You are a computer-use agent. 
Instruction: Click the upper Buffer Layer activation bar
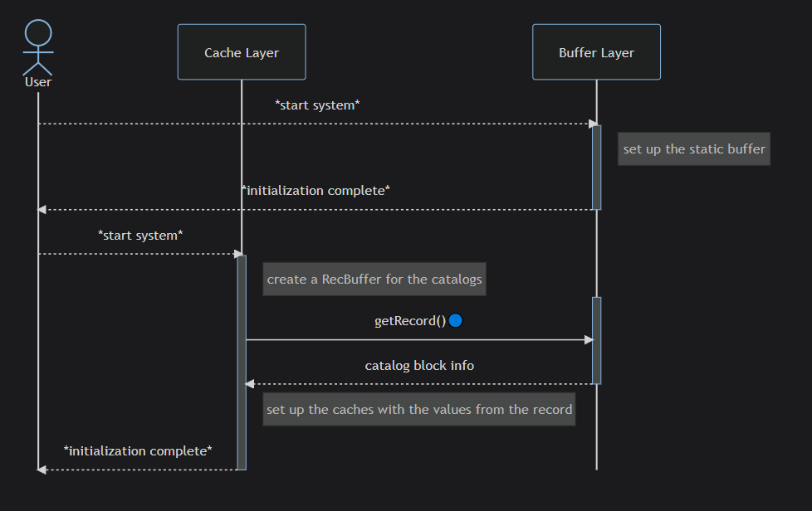[x=597, y=168]
